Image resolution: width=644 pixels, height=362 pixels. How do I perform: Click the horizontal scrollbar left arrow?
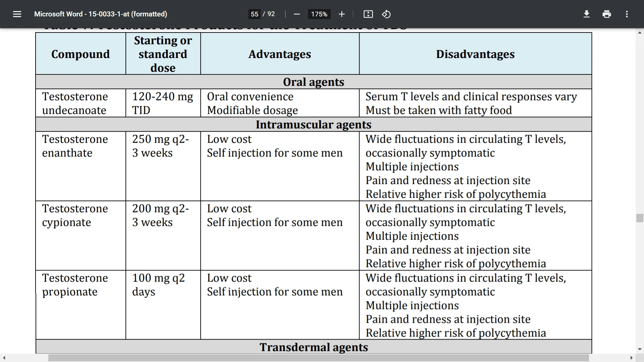[4, 358]
